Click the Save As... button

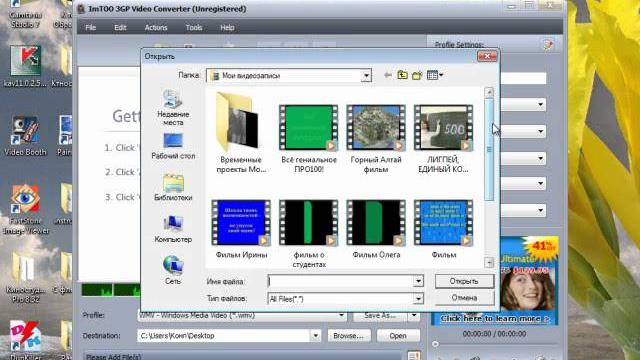(x=380, y=316)
